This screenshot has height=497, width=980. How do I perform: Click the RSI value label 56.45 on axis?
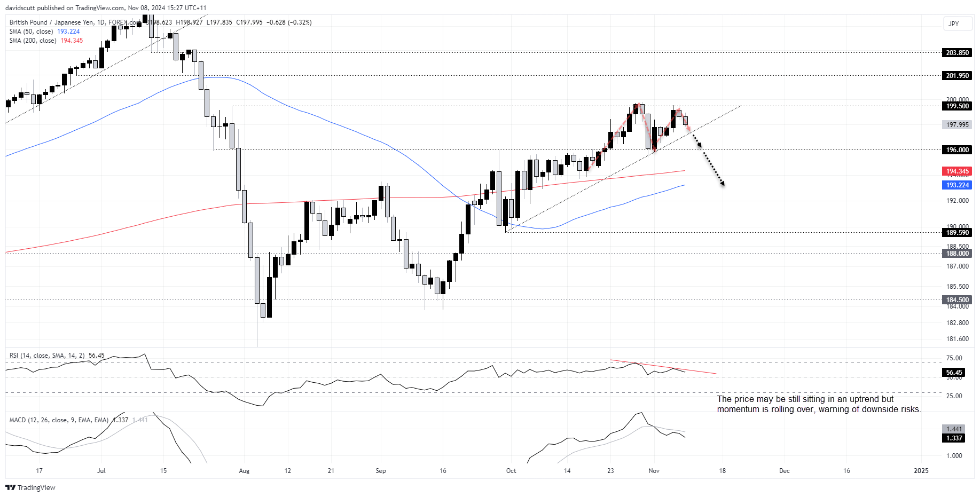click(x=954, y=373)
